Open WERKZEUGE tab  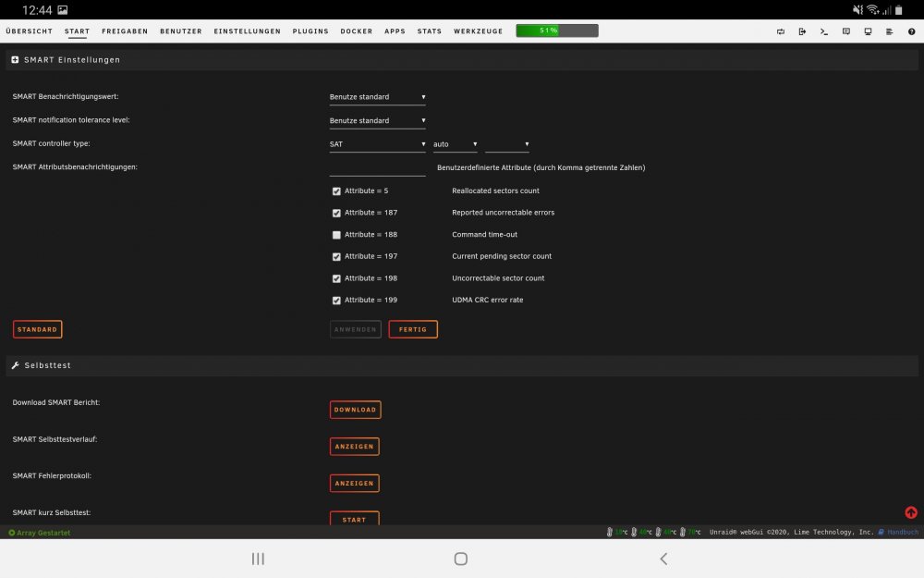coord(478,31)
